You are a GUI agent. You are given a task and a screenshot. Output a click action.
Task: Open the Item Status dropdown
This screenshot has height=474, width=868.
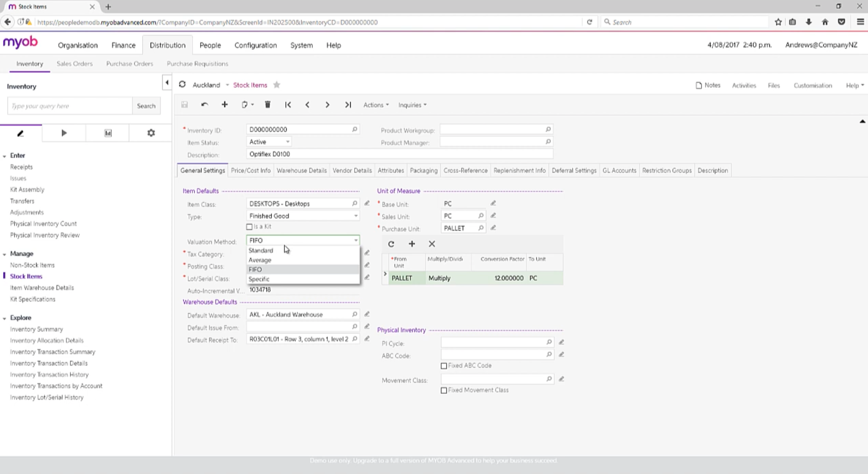[x=287, y=141]
